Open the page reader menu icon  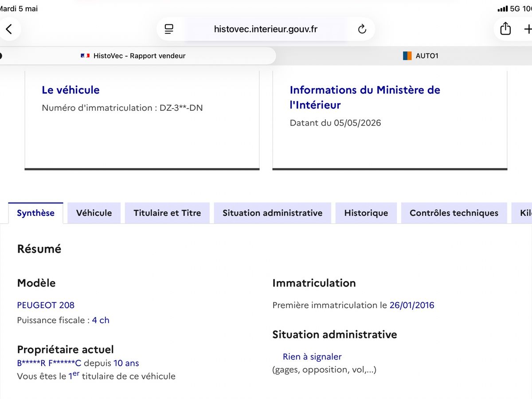169,29
